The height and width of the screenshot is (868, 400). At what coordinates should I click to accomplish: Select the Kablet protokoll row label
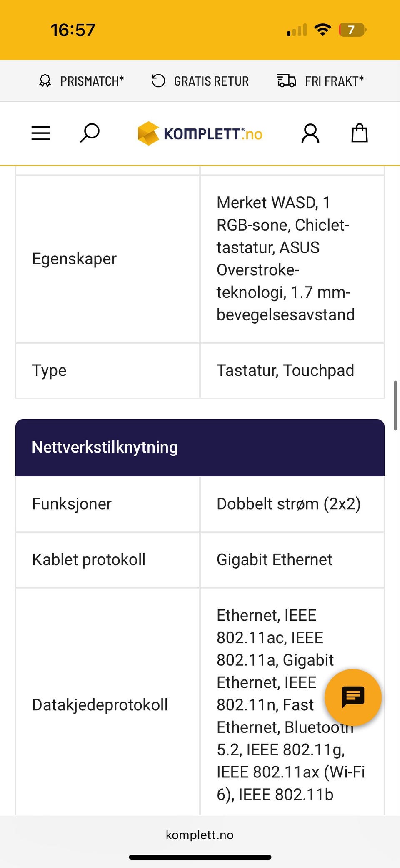[x=89, y=560]
